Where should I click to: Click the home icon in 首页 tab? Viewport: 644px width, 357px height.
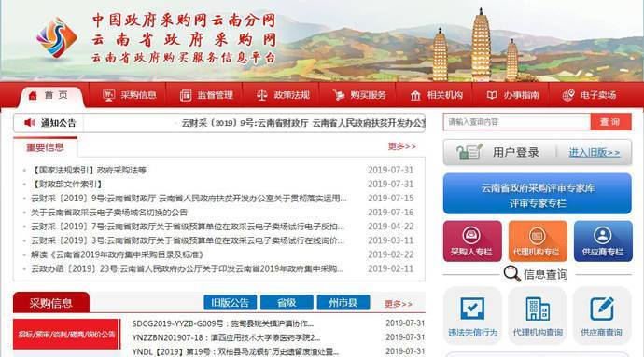(x=33, y=96)
